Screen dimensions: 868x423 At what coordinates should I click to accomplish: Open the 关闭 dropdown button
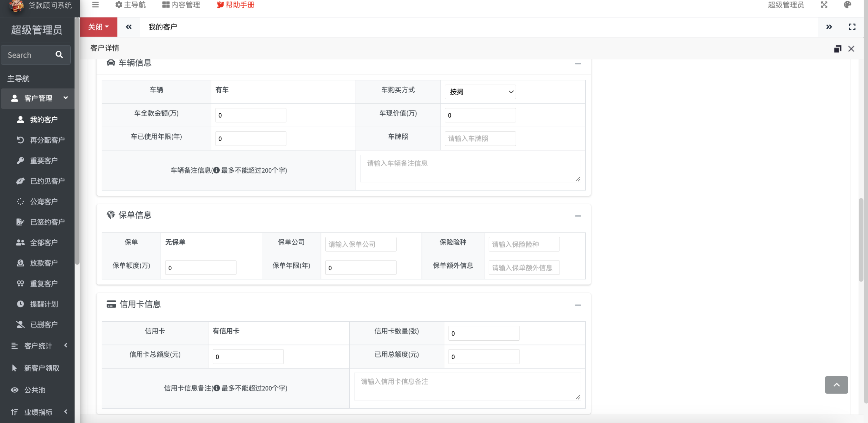point(98,27)
